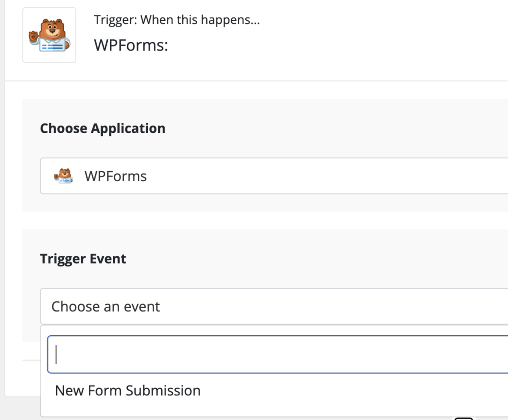This screenshot has width=508, height=420.
Task: Click the "WPForms:" step title heading
Action: pyautogui.click(x=131, y=45)
